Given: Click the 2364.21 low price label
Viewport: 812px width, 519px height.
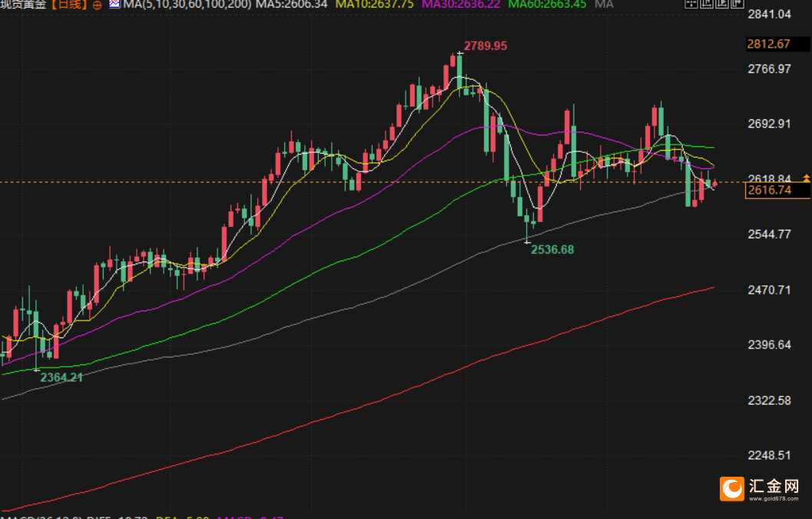Looking at the screenshot, I should [61, 378].
